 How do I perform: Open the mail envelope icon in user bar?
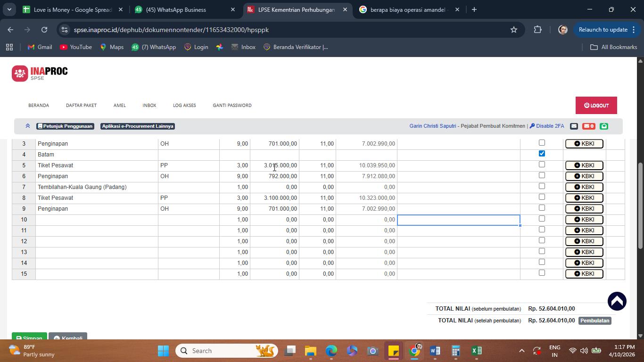pyautogui.click(x=574, y=126)
